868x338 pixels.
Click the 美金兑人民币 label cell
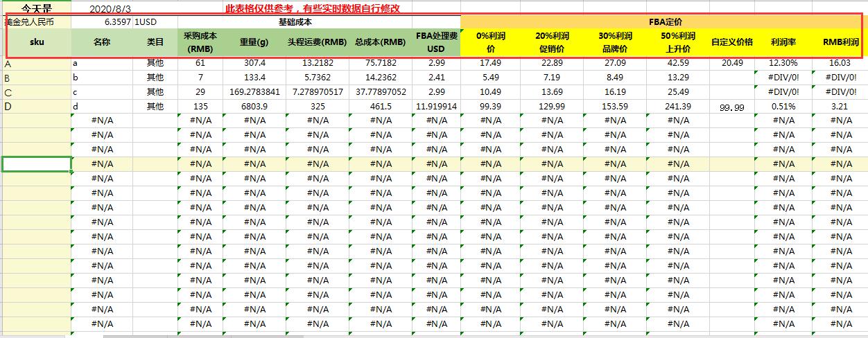point(37,21)
